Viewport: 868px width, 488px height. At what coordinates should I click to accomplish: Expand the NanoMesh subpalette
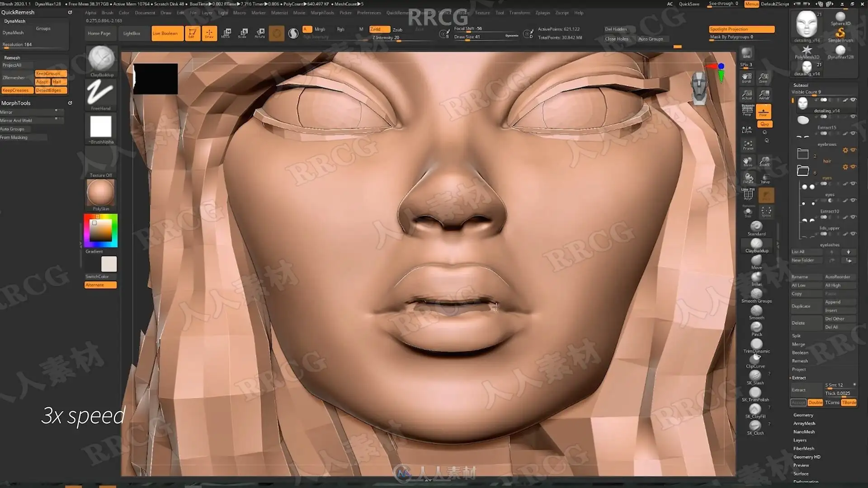click(x=804, y=432)
